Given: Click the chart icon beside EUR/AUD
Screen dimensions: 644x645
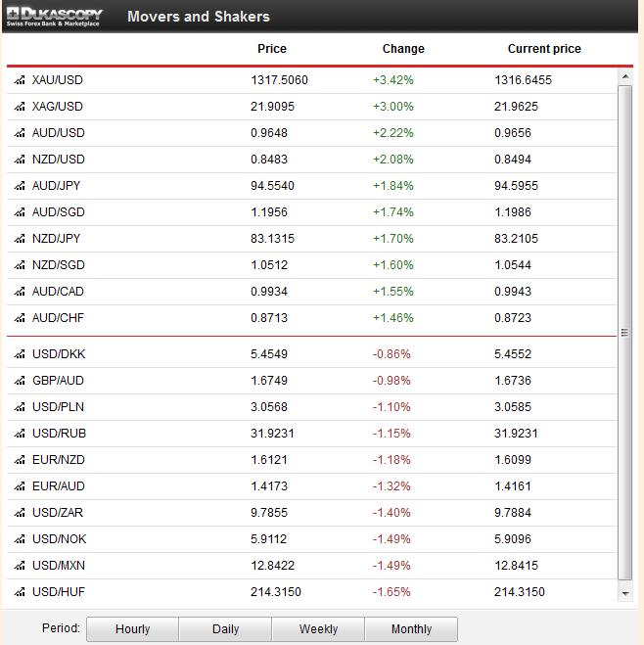Looking at the screenshot, I should point(20,486).
